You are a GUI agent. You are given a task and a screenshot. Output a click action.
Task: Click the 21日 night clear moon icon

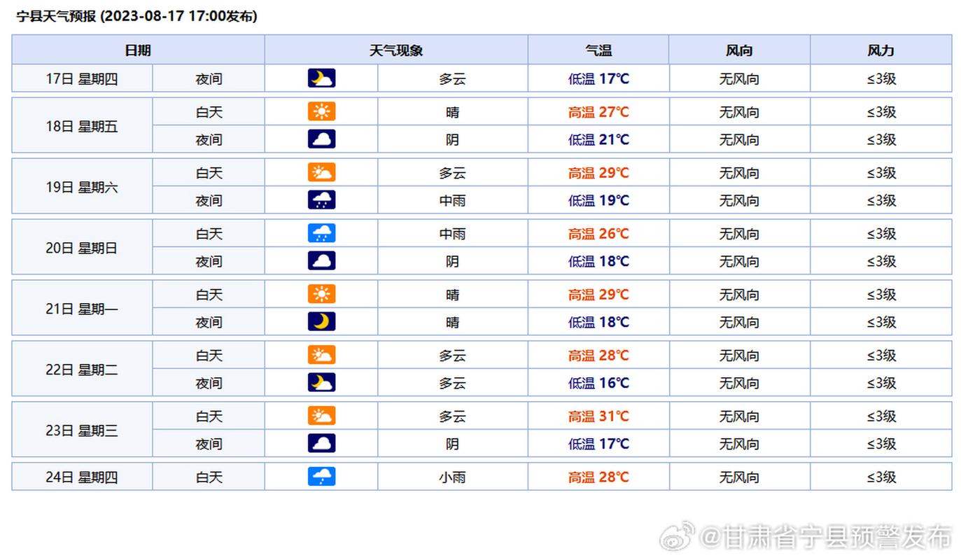click(321, 321)
